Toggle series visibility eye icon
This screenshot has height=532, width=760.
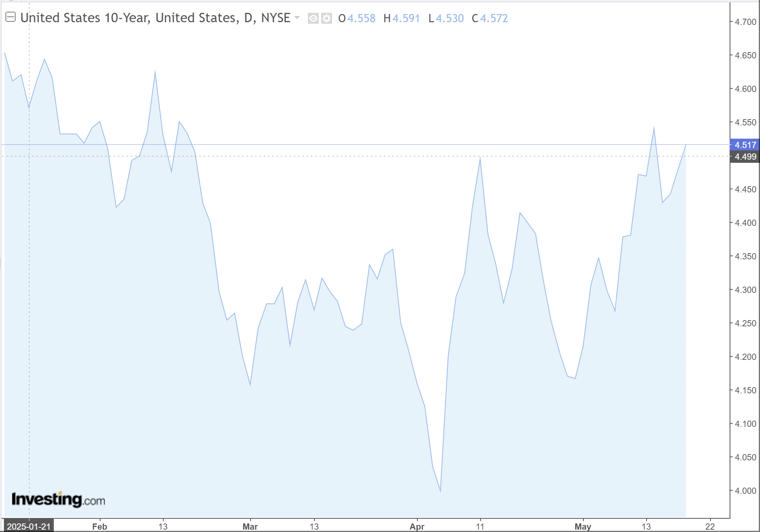313,18
